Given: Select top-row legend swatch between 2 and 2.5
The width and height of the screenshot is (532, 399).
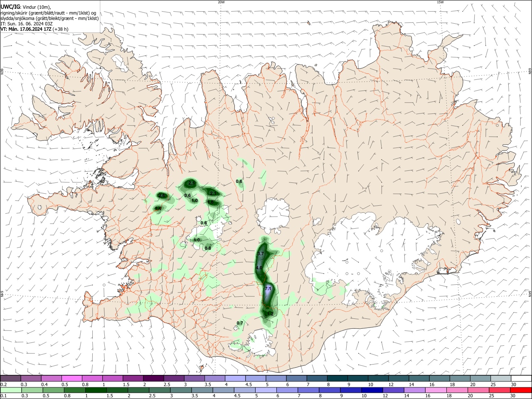Looking at the screenshot, I should tap(153, 378).
